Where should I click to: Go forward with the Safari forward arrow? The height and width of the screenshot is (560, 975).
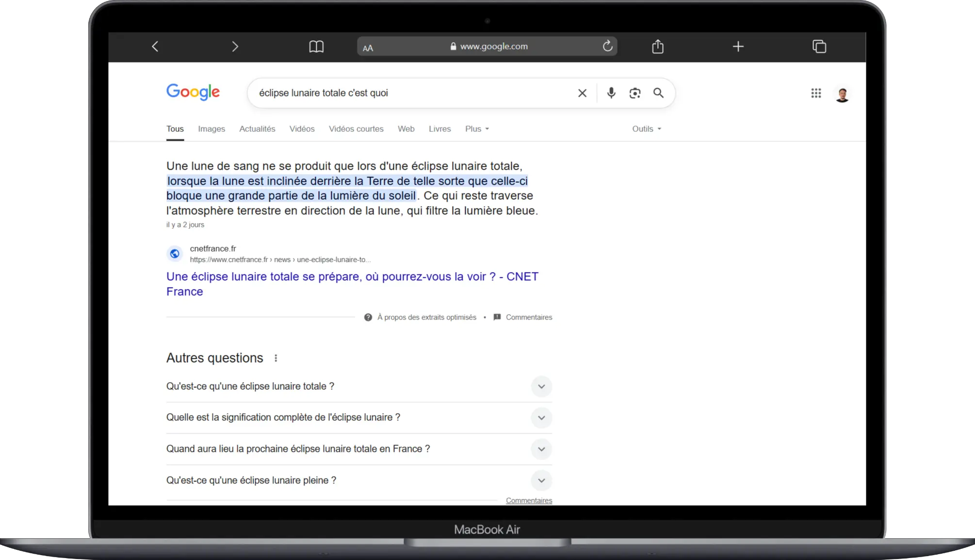[x=235, y=47]
